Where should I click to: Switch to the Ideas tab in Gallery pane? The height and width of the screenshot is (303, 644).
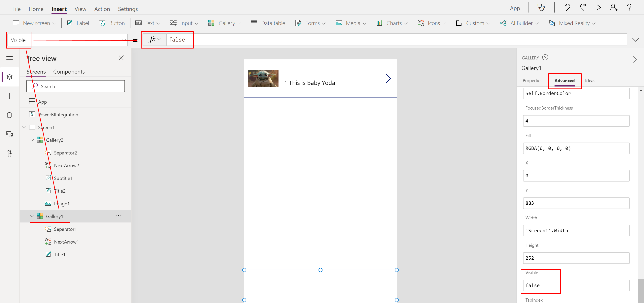click(x=590, y=81)
